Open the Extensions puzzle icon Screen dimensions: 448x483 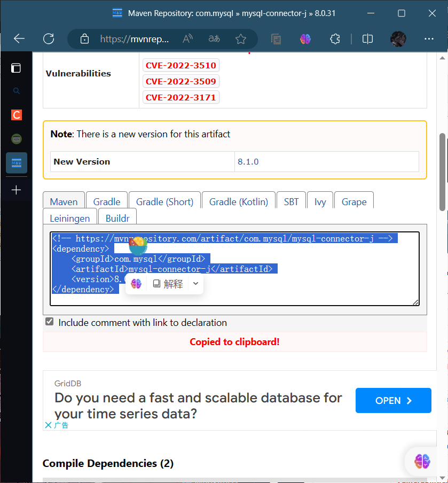click(335, 39)
